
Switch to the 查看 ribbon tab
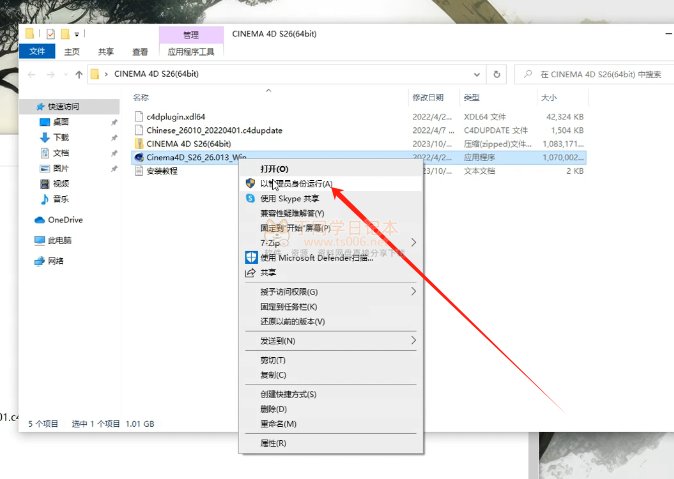[140, 52]
